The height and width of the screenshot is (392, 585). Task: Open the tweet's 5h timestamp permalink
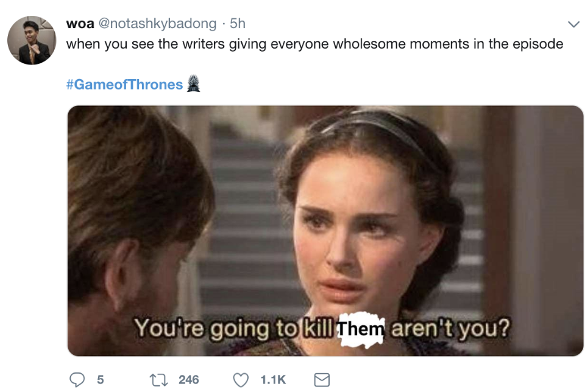tap(238, 24)
